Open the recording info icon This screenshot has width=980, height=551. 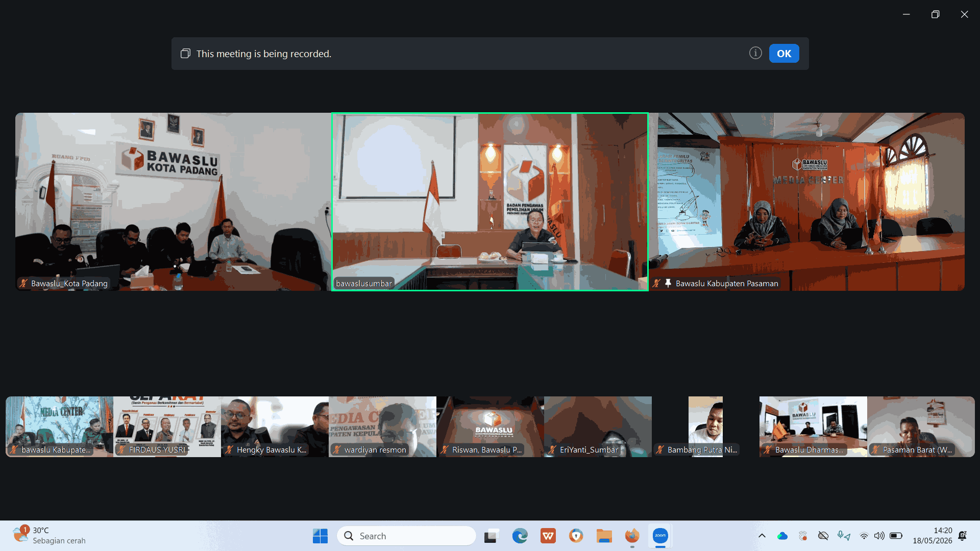(x=755, y=53)
